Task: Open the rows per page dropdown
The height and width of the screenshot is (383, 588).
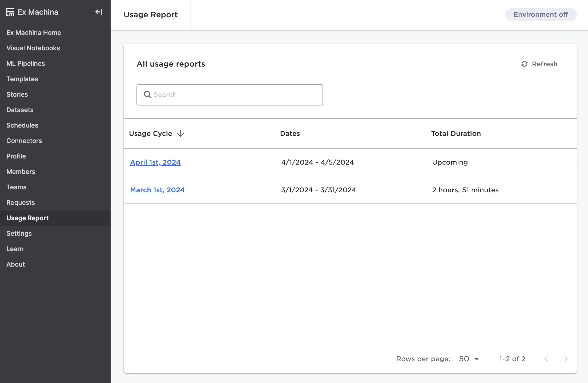Action: click(469, 359)
